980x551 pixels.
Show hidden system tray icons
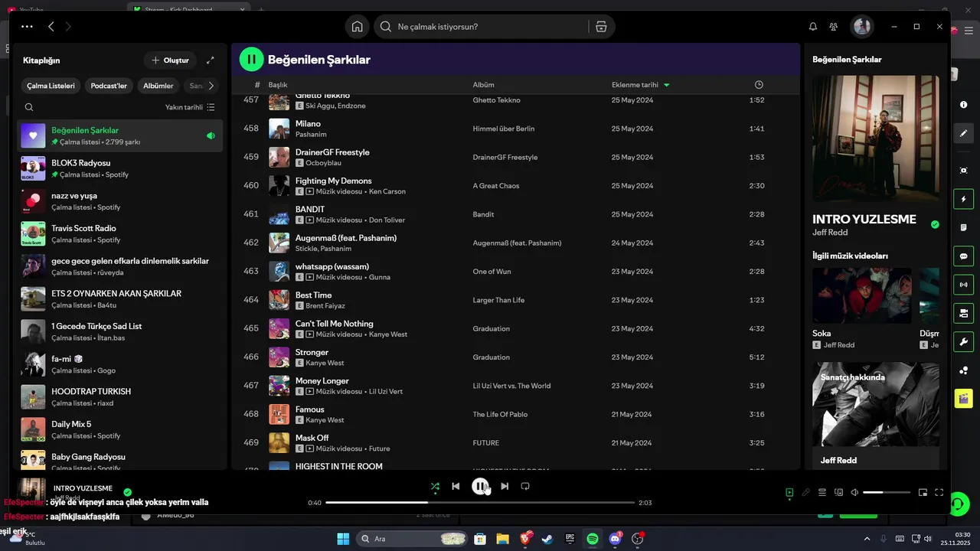867,539
